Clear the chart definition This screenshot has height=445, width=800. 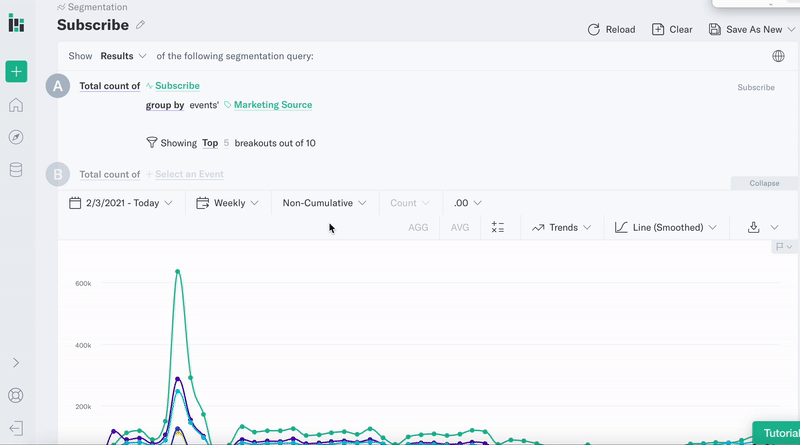(672, 30)
